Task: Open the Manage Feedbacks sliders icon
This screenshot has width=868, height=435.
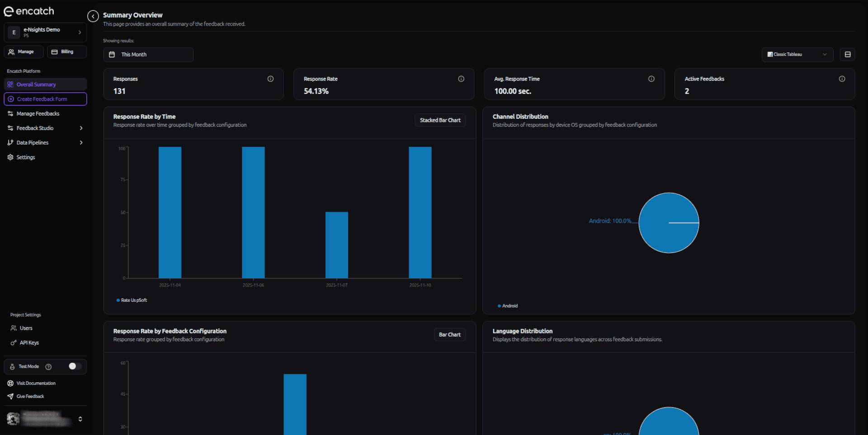Action: 10,113
